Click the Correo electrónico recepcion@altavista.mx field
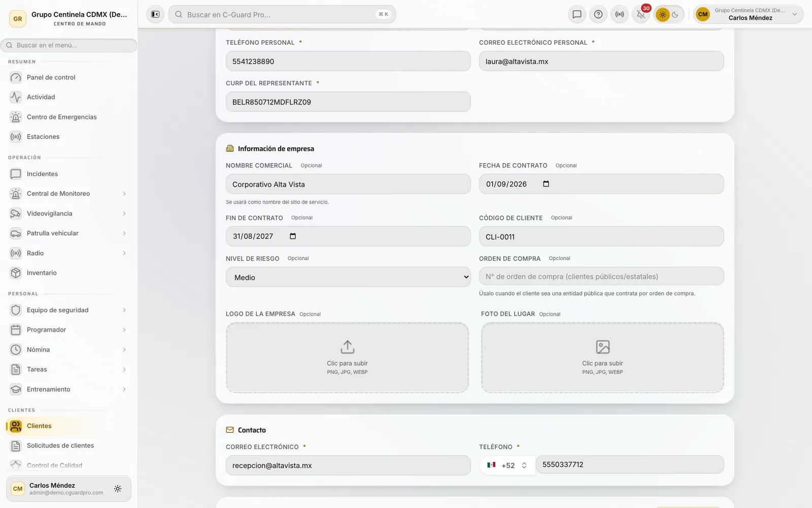Screen dimensions: 812x508 [348, 465]
